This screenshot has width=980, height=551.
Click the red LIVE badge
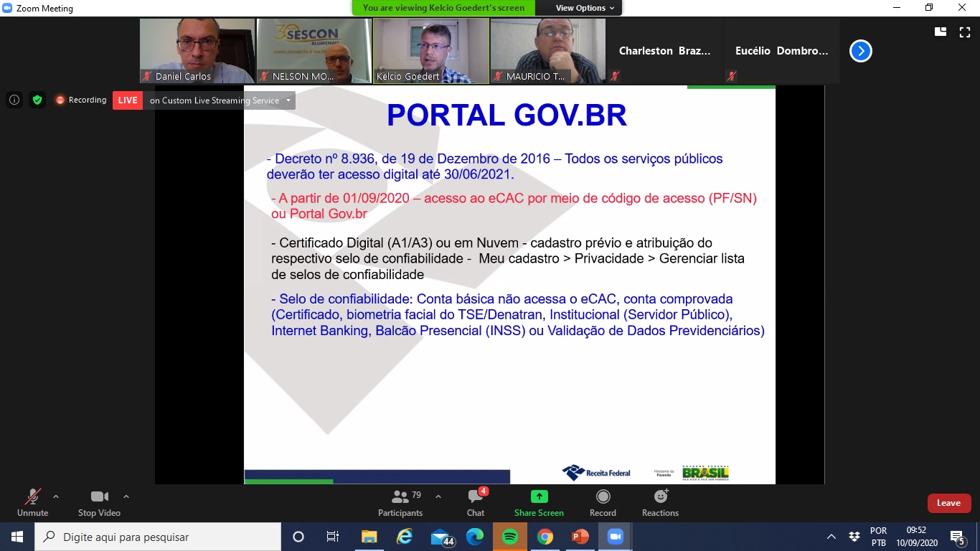point(128,100)
